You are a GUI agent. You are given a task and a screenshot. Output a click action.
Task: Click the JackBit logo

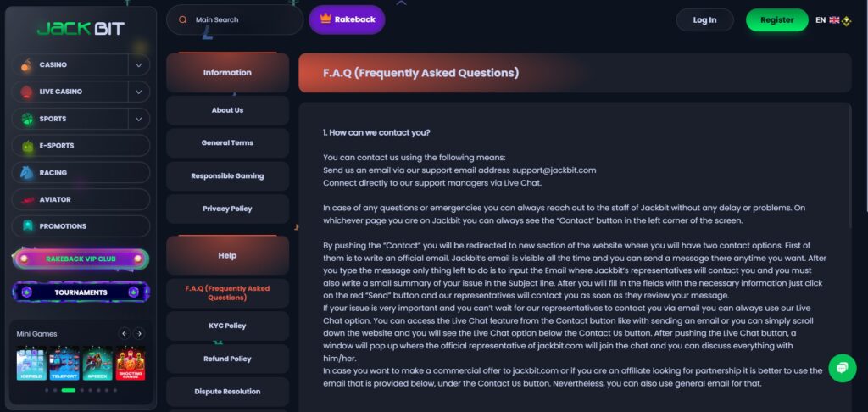[x=81, y=29]
